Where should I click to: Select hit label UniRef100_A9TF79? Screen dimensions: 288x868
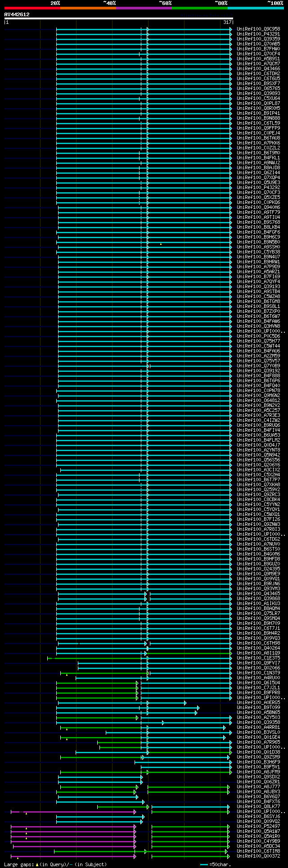pos(258,212)
